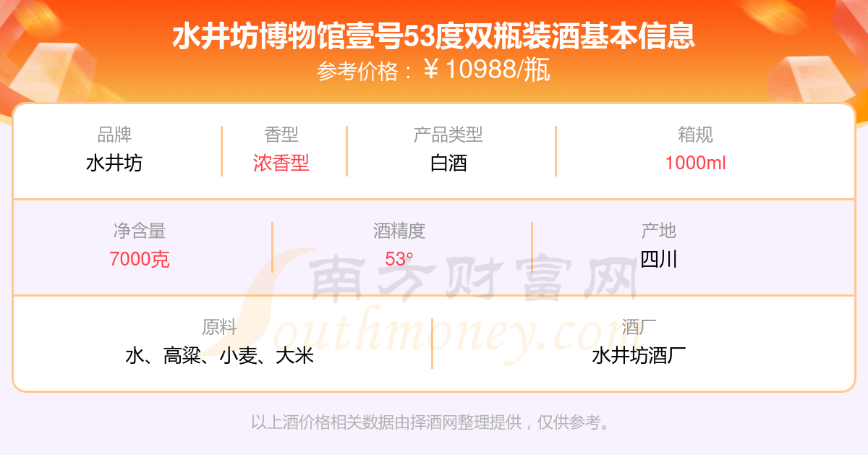
Task: Click the title 水井坊博物馆壹号53度双瓶装酒基本信息
Action: (x=433, y=35)
